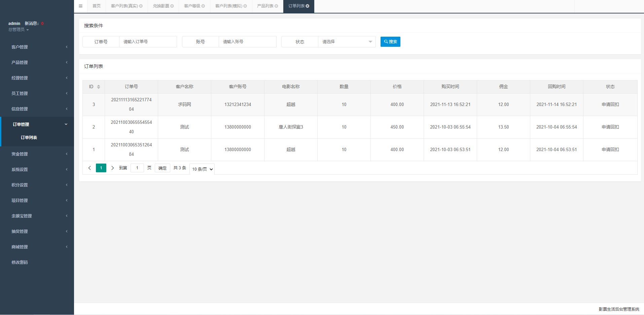Close the 产品列表 tab
The width and height of the screenshot is (644, 315).
[x=276, y=6]
